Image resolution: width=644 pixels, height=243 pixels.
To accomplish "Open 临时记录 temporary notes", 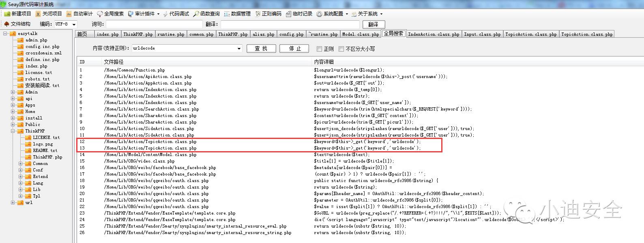I will 299,14.
